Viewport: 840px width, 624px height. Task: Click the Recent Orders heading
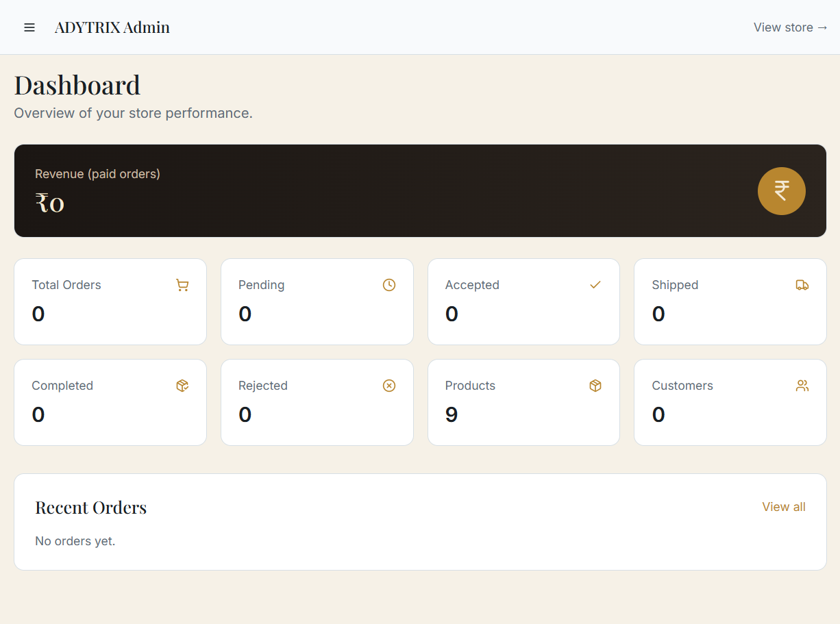91,508
